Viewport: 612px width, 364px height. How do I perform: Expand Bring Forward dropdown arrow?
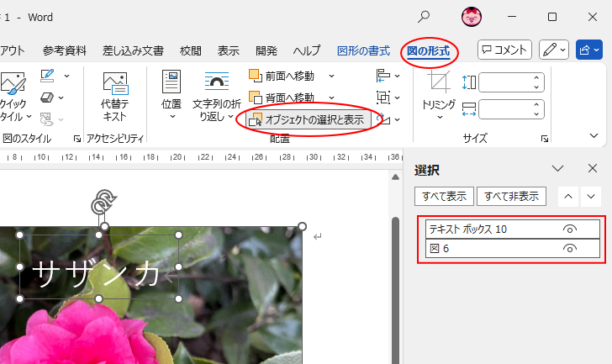(x=331, y=76)
